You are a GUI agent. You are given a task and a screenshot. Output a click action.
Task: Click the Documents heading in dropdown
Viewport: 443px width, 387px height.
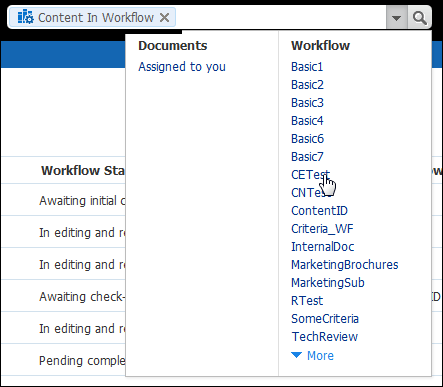(x=173, y=46)
